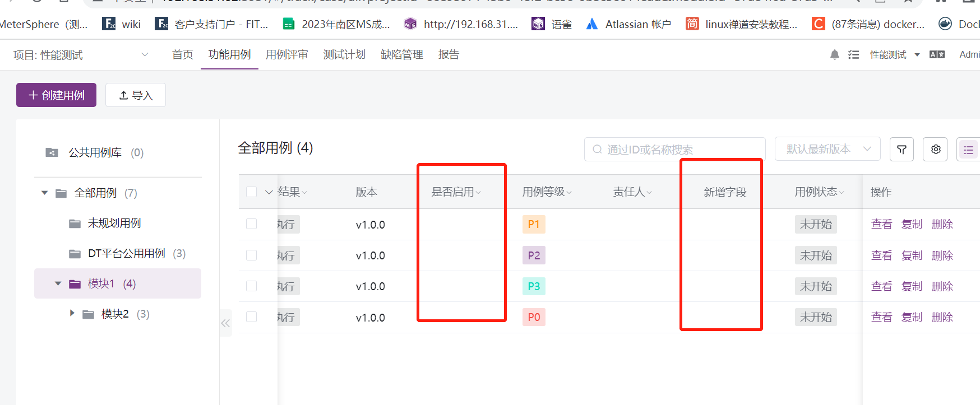The width and height of the screenshot is (980, 405).
Task: Click the 模块1 folder icon
Action: pos(75,284)
